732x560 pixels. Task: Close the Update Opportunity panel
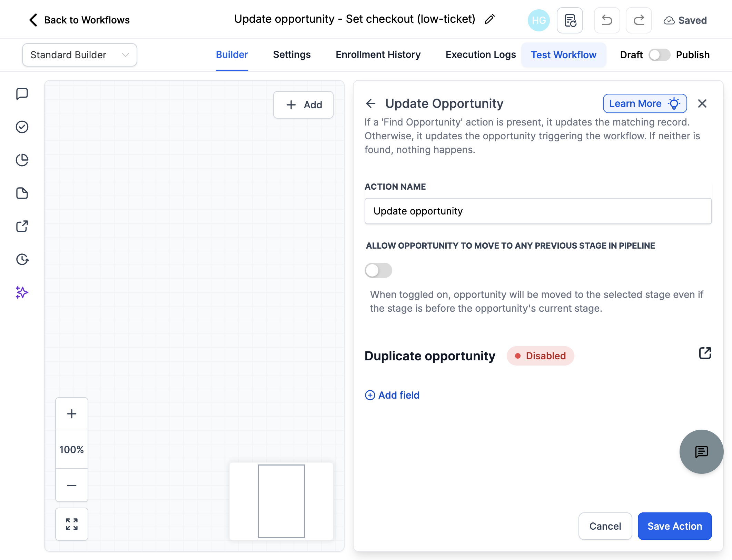[702, 103]
